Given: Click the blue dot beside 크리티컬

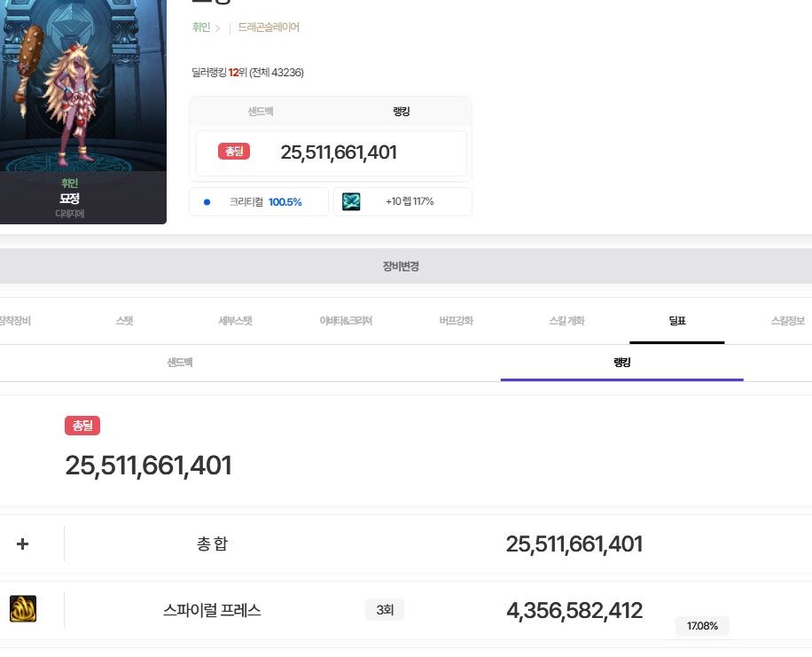Looking at the screenshot, I should [207, 202].
